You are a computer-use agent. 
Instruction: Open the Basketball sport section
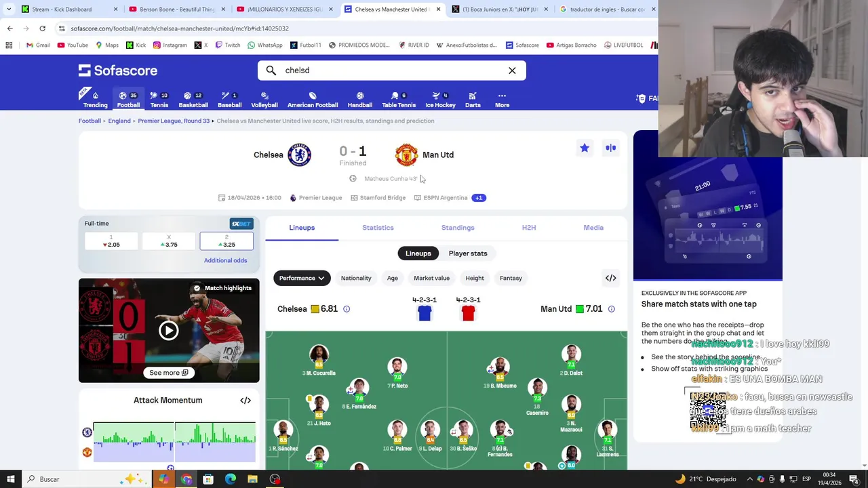[193, 100]
